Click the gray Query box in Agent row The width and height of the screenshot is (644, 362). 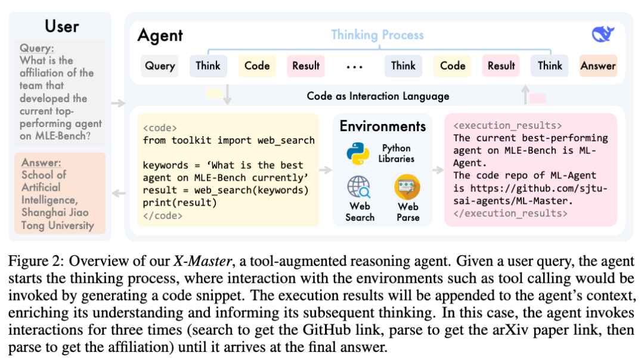click(160, 66)
